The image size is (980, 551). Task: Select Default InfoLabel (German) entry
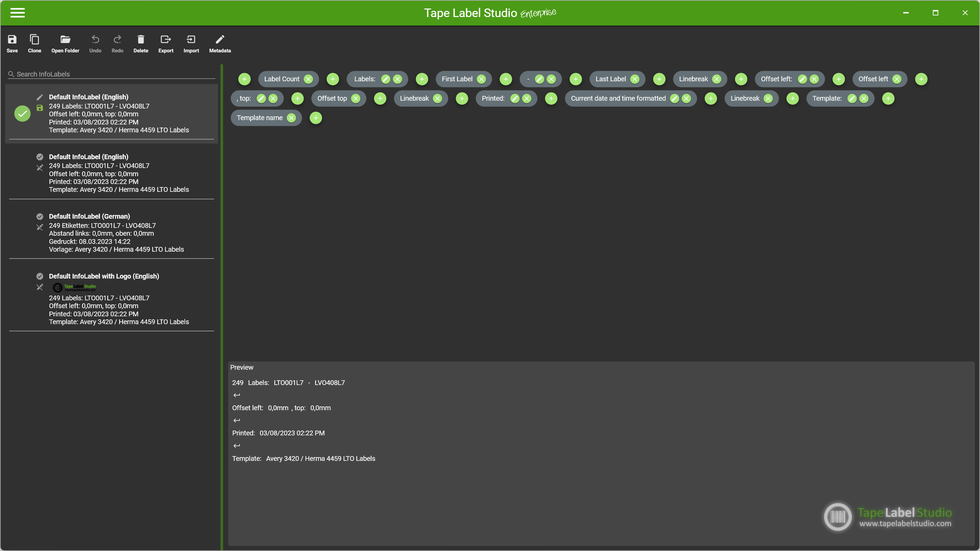[112, 233]
